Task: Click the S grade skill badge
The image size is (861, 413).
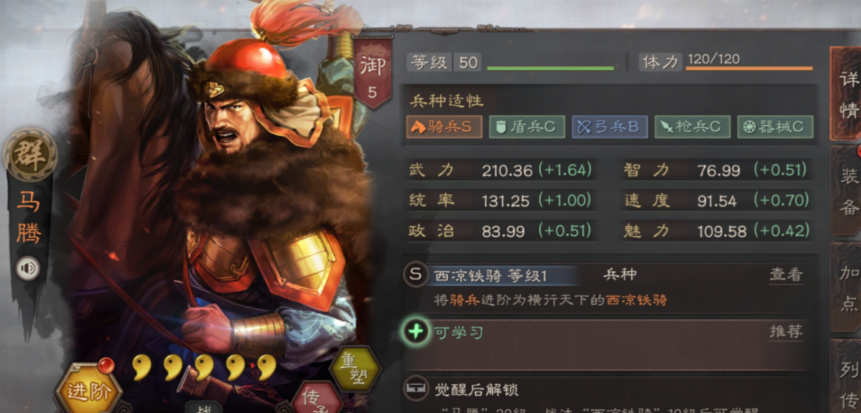Action: 416,275
